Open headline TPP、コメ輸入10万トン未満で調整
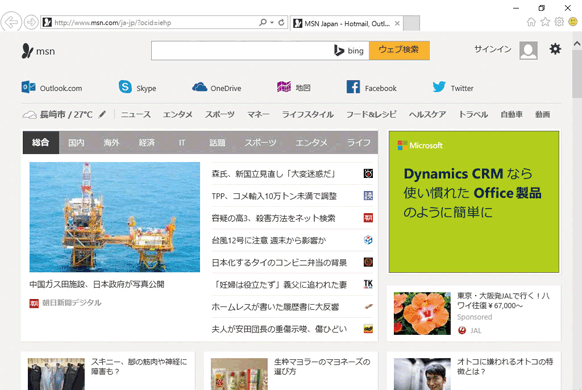This screenshot has width=582, height=390. [274, 196]
